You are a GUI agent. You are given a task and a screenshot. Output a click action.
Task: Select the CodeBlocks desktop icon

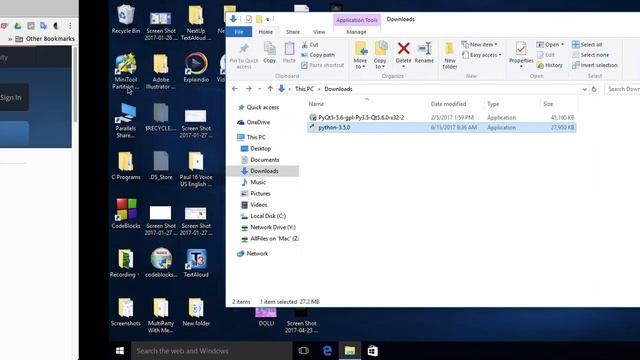click(126, 213)
